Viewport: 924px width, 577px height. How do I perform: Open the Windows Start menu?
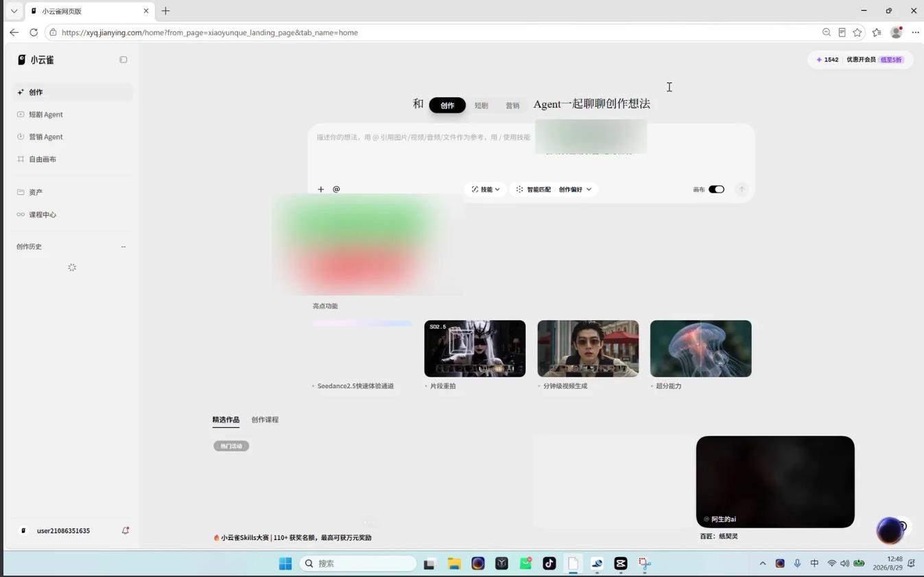pos(285,563)
